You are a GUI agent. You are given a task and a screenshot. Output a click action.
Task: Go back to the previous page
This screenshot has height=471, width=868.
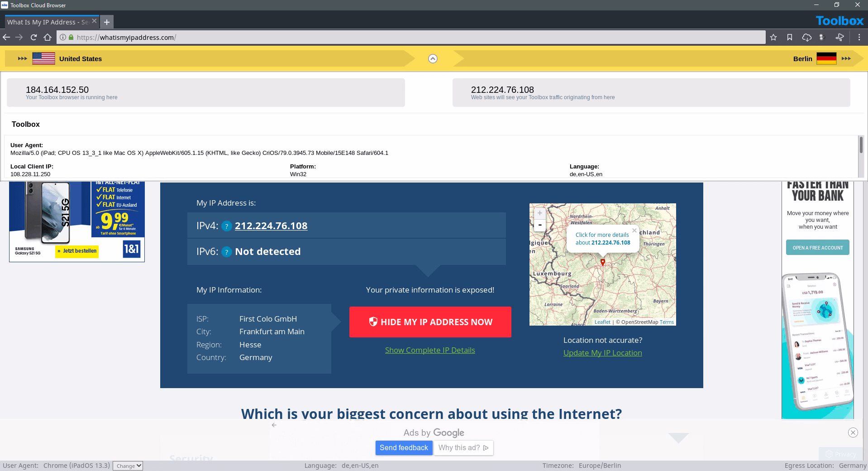point(6,37)
